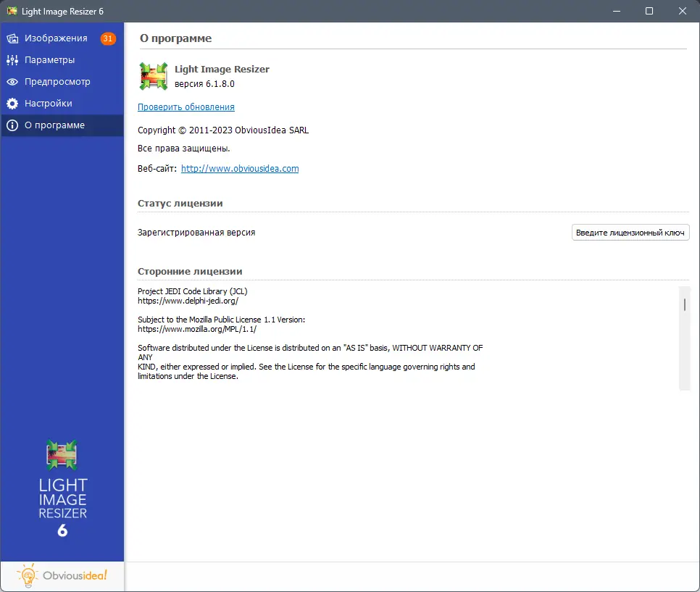
Task: Click the title bar application icon
Action: (12, 11)
